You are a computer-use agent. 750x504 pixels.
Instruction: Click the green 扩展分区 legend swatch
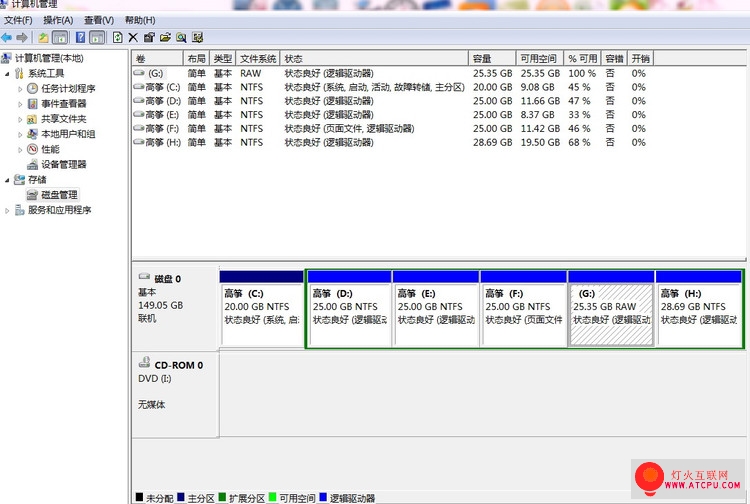click(222, 497)
